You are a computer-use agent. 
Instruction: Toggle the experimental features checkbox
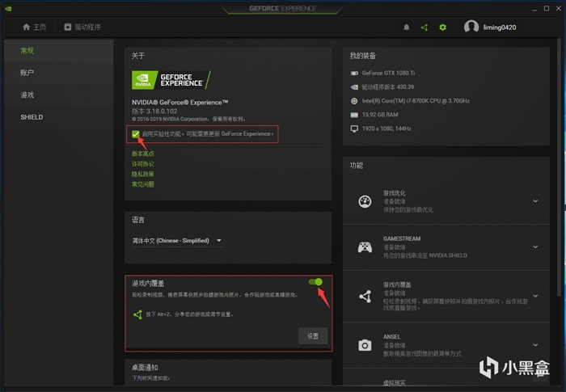point(136,134)
